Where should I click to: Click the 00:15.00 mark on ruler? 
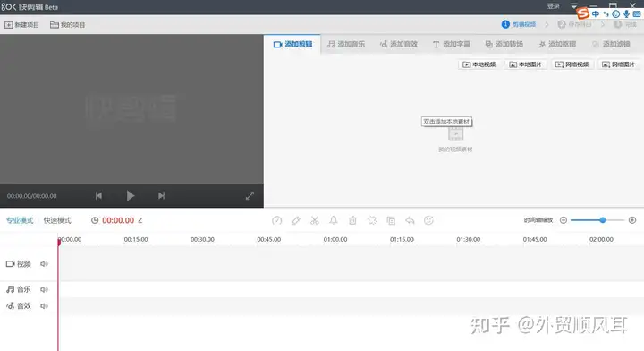[x=136, y=240]
